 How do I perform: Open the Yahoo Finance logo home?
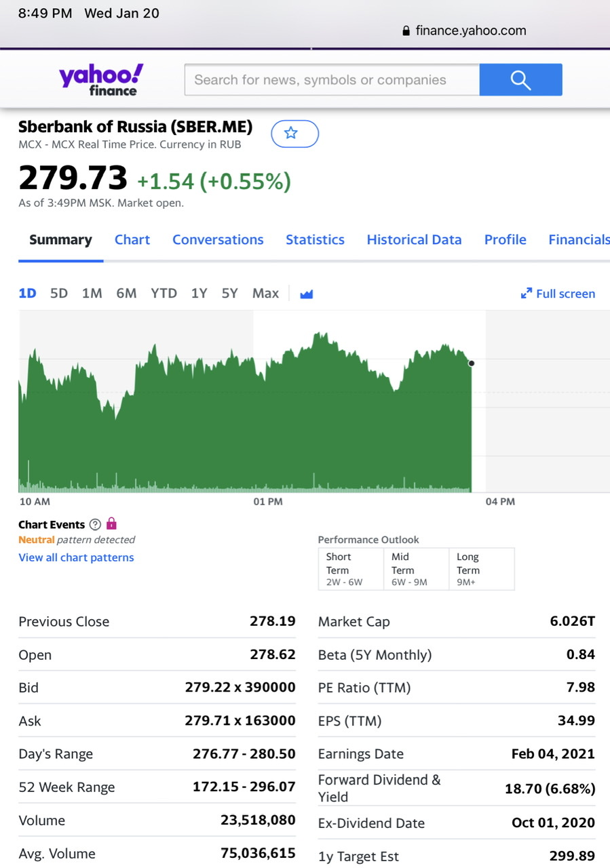(101, 80)
